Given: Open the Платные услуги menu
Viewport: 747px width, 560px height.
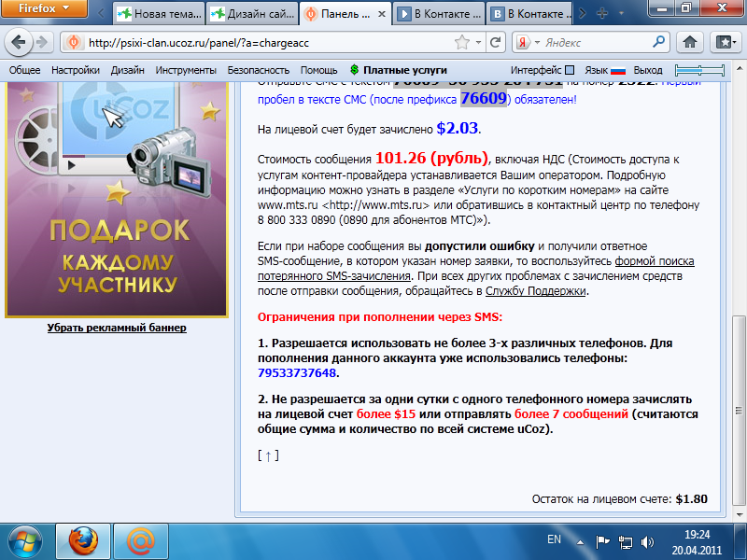Looking at the screenshot, I should click(x=405, y=71).
